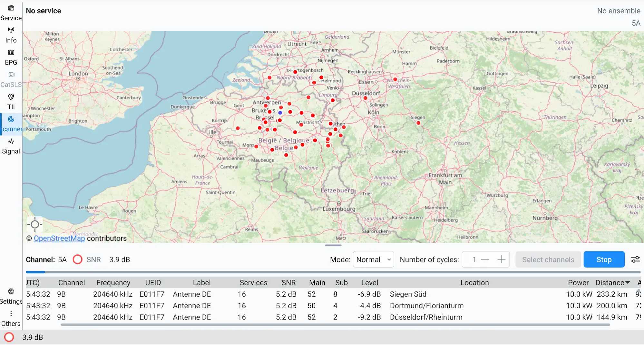Open the Service panel in the sidebar
Image resolution: width=644 pixels, height=345 pixels.
pyautogui.click(x=11, y=13)
